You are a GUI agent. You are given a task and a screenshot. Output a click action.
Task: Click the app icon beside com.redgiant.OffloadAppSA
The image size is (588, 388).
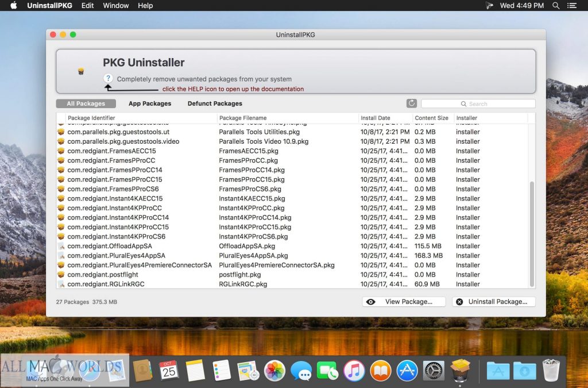point(61,246)
